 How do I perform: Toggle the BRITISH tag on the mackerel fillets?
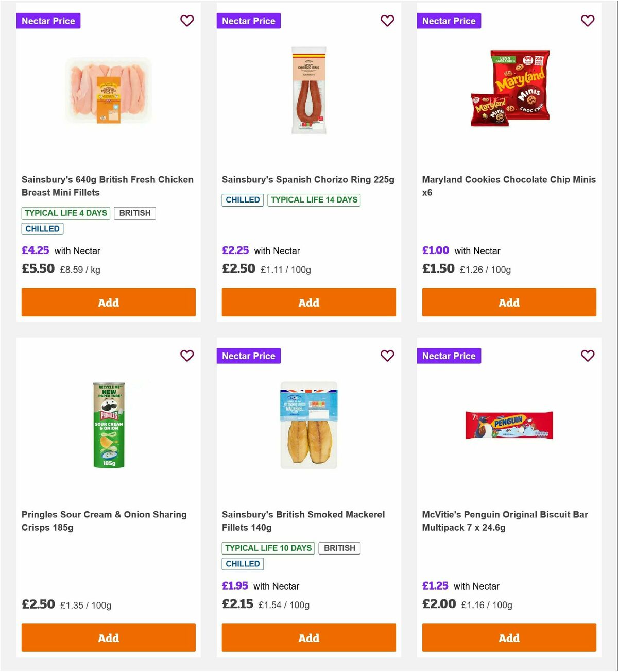tap(339, 548)
